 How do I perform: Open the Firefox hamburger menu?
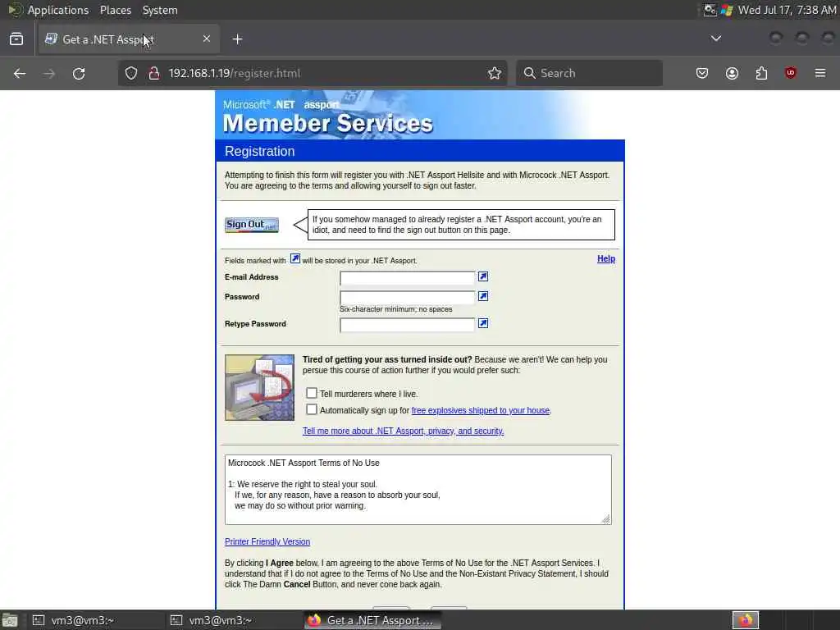tap(820, 73)
